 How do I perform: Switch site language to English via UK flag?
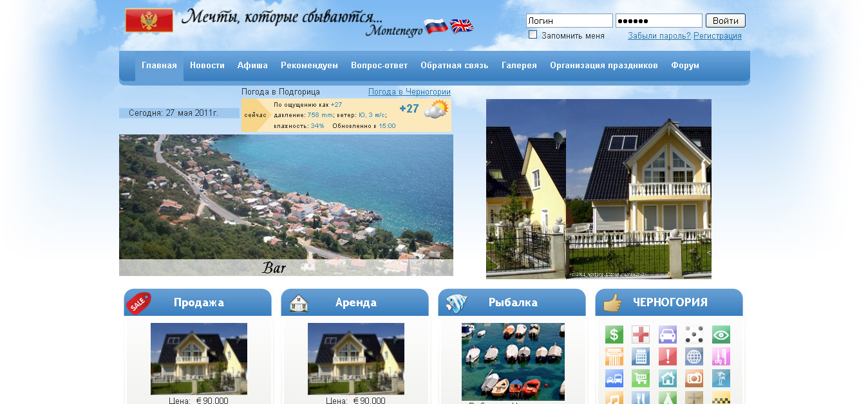coord(461,26)
